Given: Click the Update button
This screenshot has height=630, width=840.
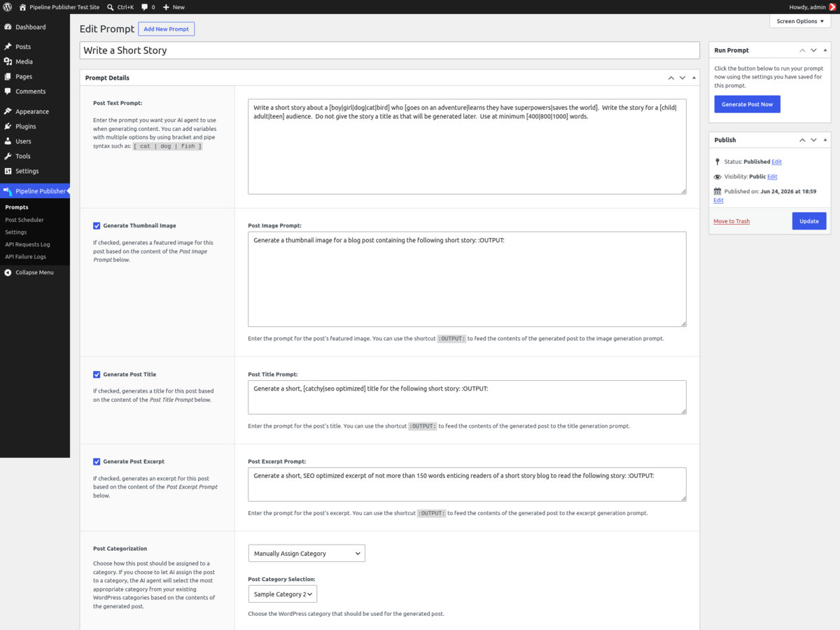Looking at the screenshot, I should tap(809, 221).
